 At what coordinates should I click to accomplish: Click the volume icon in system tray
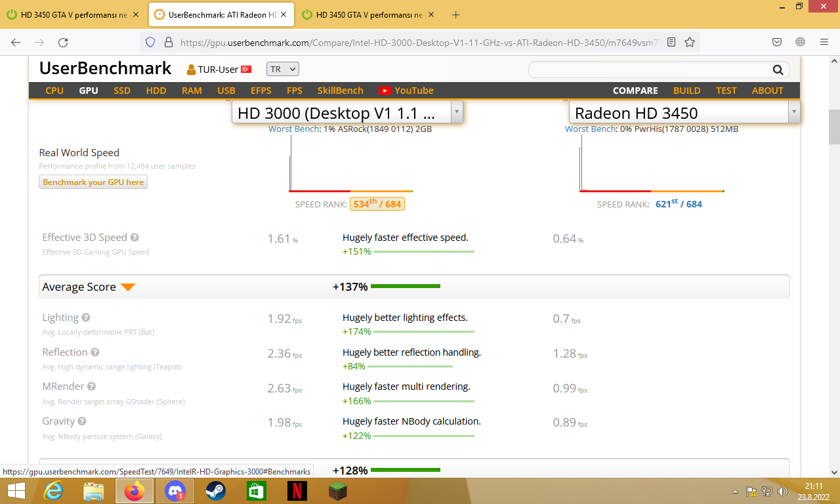782,491
